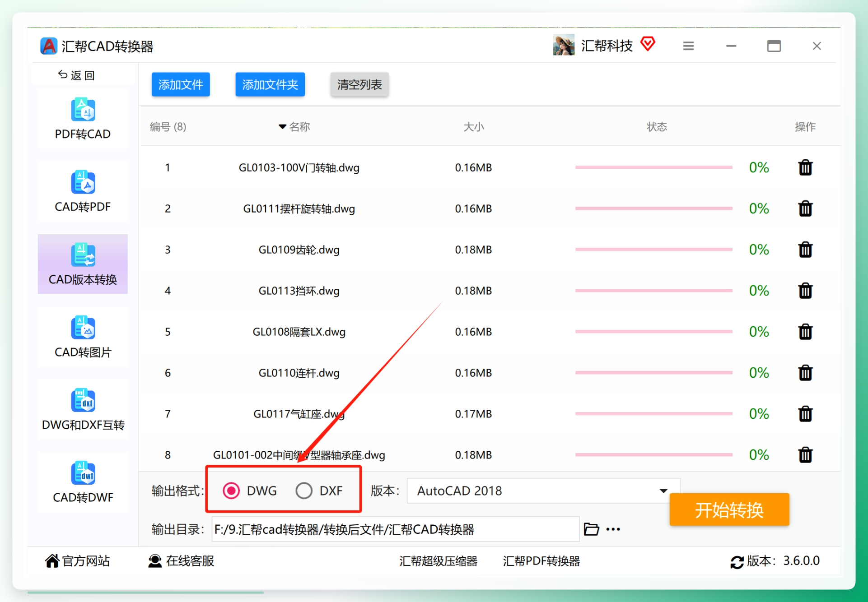Open 在线客服 support link
The image size is (868, 602).
pos(181,561)
